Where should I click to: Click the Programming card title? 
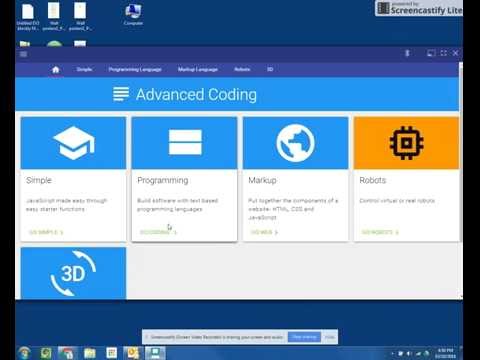tap(163, 180)
